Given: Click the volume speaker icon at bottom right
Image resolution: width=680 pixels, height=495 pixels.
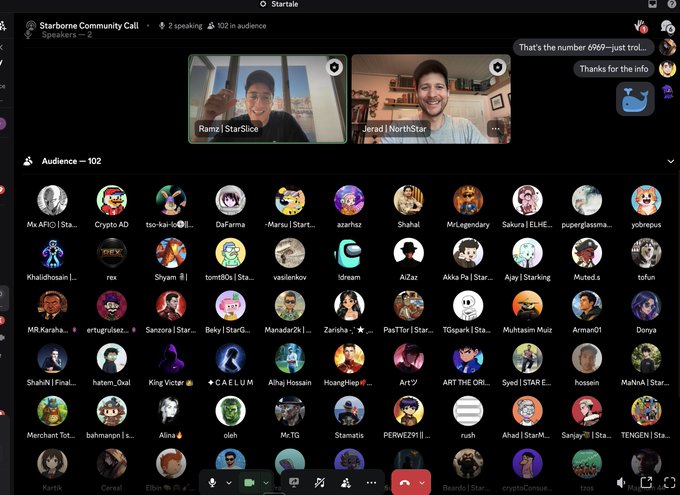Looking at the screenshot, I should tap(621, 482).
